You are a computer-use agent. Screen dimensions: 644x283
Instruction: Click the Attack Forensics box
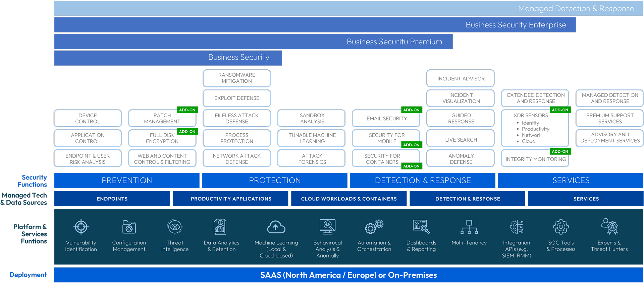pyautogui.click(x=311, y=158)
